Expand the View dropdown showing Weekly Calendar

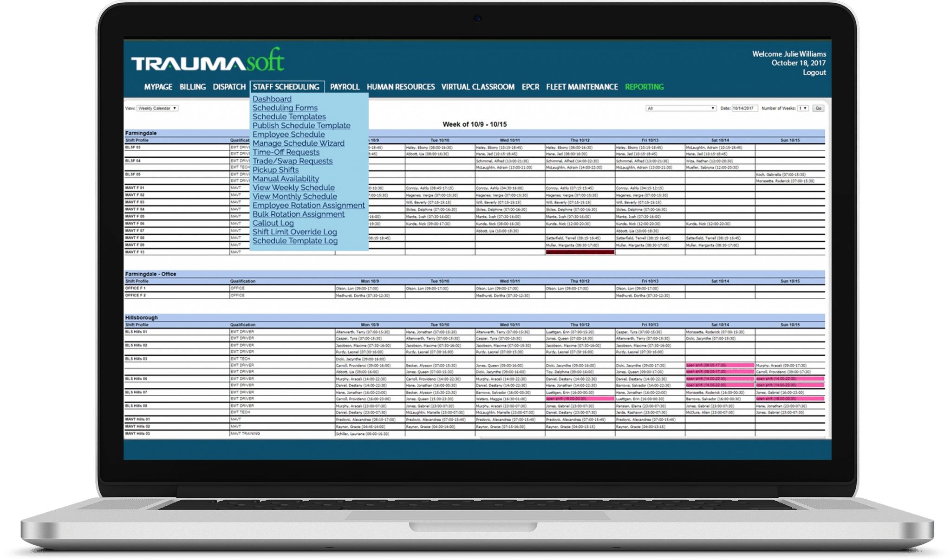coord(157,108)
